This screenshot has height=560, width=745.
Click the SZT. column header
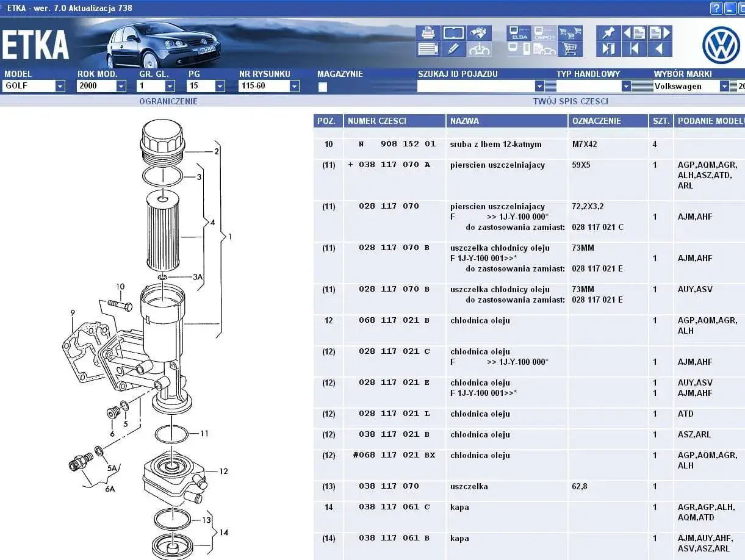click(661, 121)
